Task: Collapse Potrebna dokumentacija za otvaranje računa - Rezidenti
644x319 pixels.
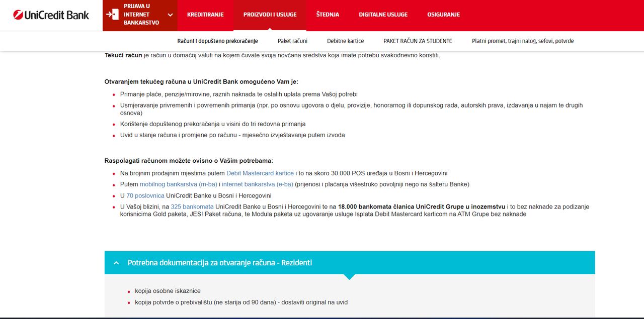Action: click(350, 263)
